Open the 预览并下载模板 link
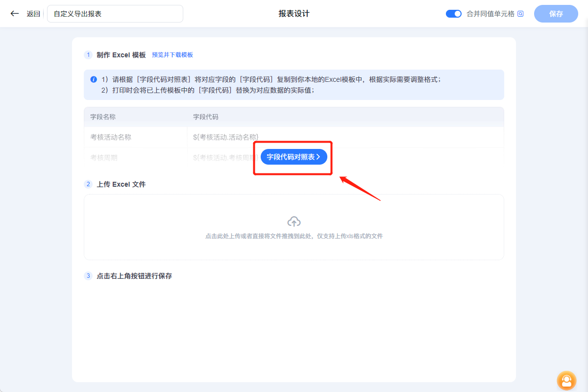588x392 pixels. pos(173,54)
